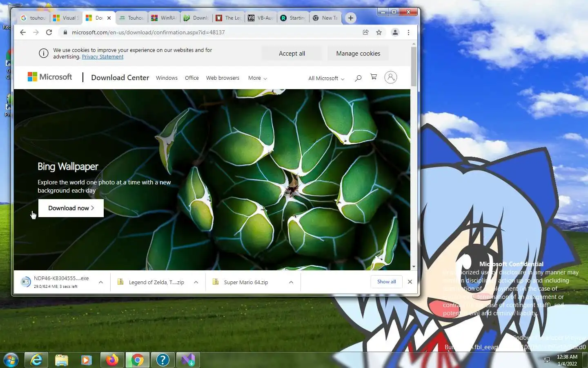Screen dimensions: 588x368
Task: Click the Download Center heading link
Action: (x=120, y=78)
